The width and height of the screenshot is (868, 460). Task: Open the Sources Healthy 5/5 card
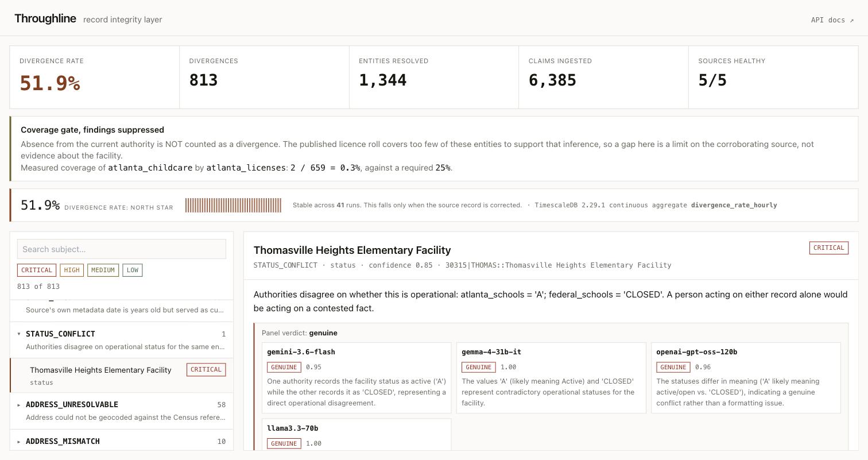[x=773, y=78]
